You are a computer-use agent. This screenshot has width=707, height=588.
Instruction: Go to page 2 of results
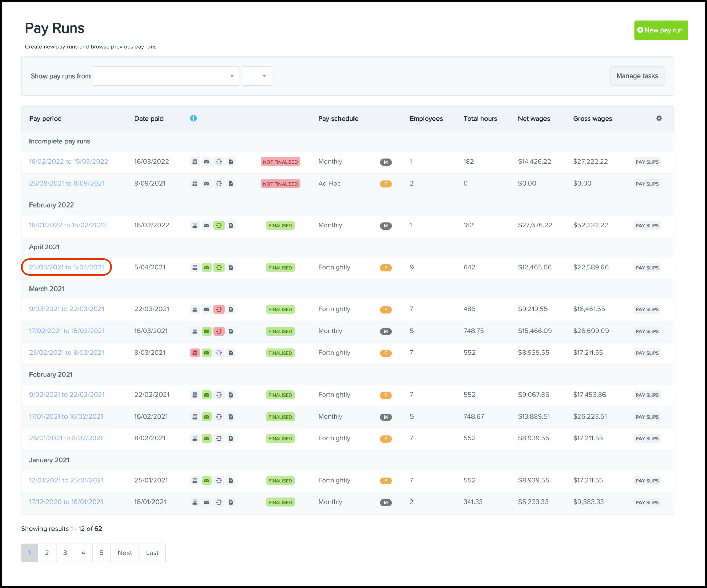pyautogui.click(x=47, y=553)
